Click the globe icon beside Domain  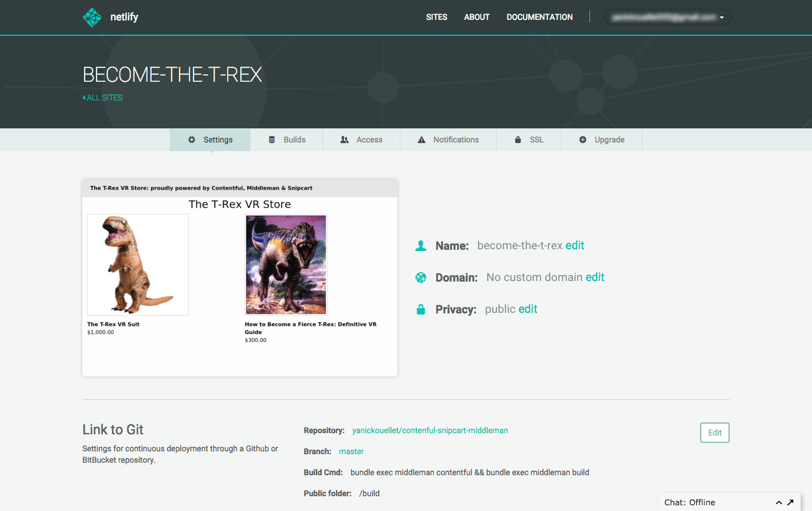click(x=421, y=278)
